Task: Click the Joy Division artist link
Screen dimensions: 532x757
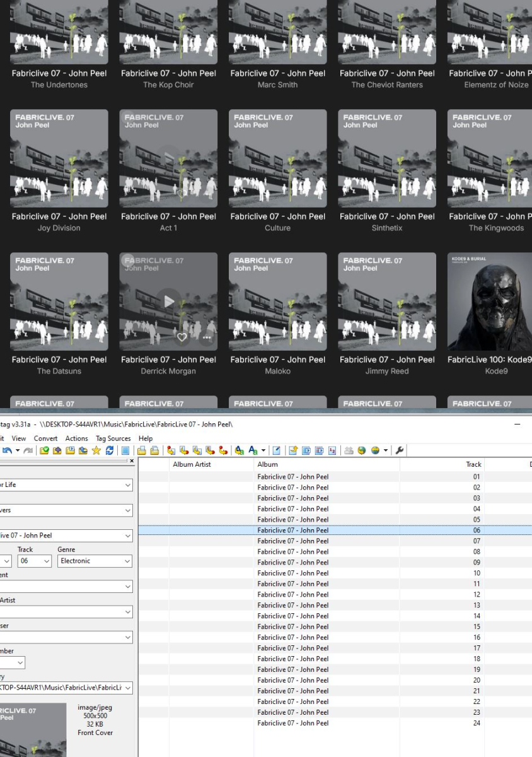Action: (59, 228)
